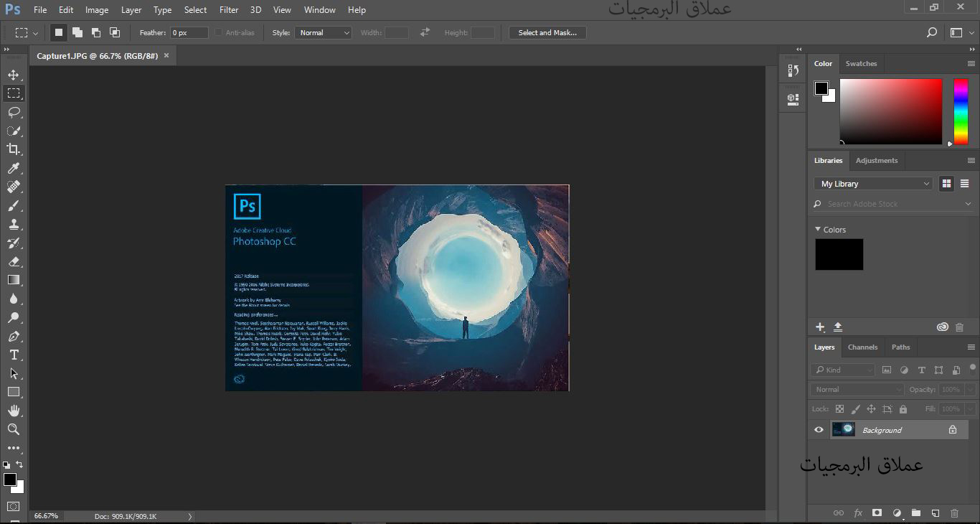
Task: Add layer mask icon in Layers panel
Action: (877, 513)
